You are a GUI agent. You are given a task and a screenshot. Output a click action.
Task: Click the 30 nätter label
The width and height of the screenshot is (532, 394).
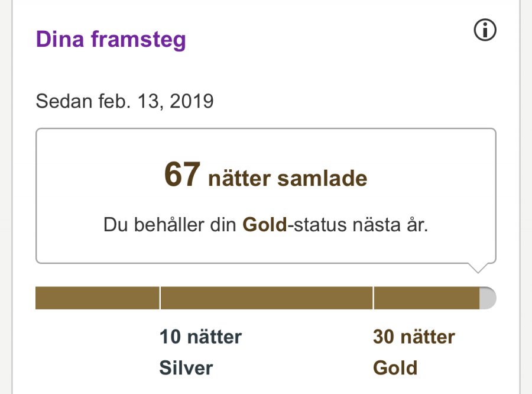pyautogui.click(x=414, y=337)
